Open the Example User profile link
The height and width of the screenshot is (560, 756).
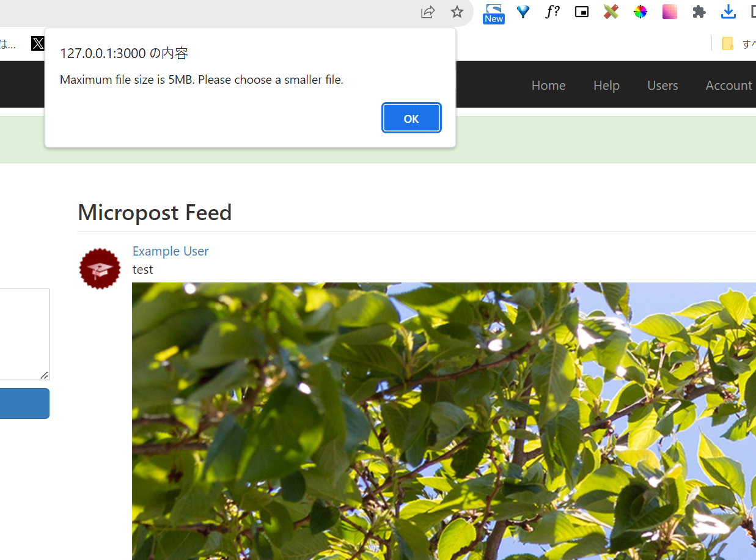171,251
